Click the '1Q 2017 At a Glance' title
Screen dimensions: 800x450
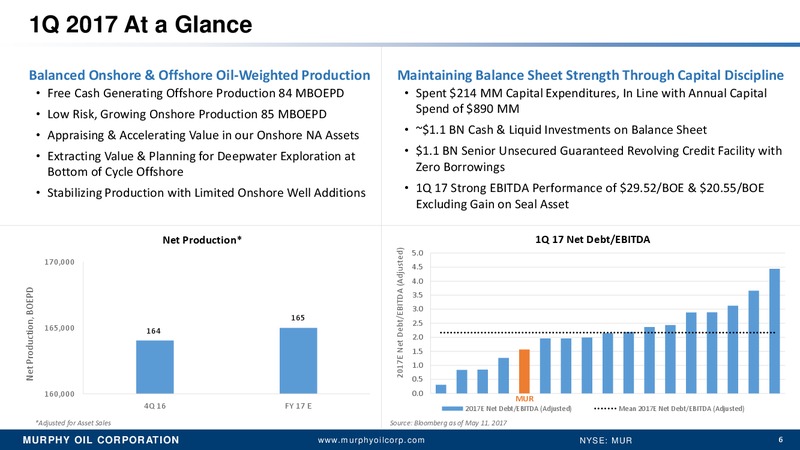140,24
